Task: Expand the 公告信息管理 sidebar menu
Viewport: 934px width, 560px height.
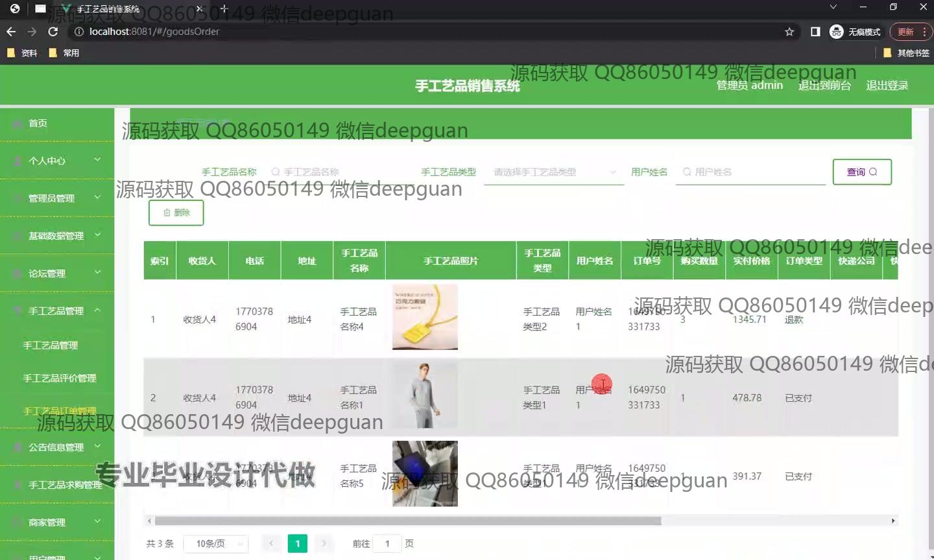Action: click(57, 447)
